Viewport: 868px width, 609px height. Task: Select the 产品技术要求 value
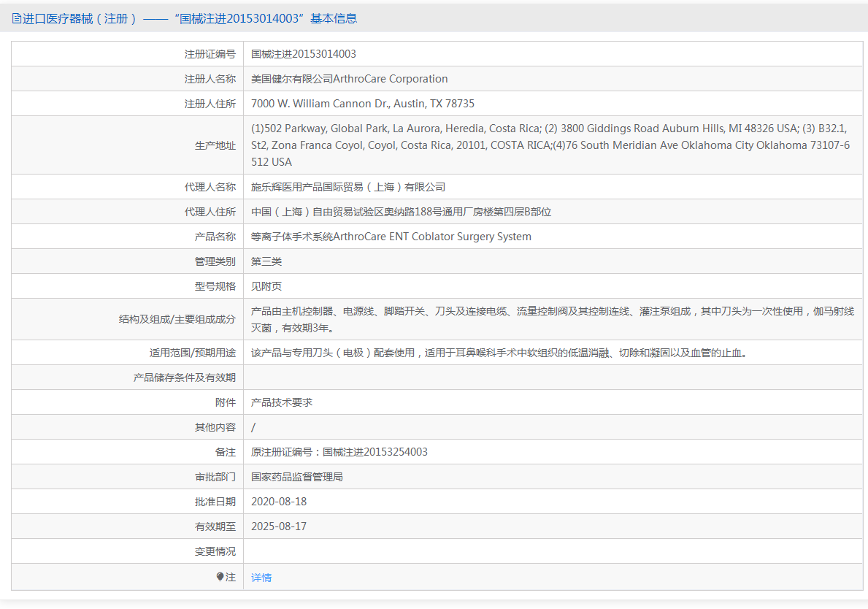click(282, 402)
